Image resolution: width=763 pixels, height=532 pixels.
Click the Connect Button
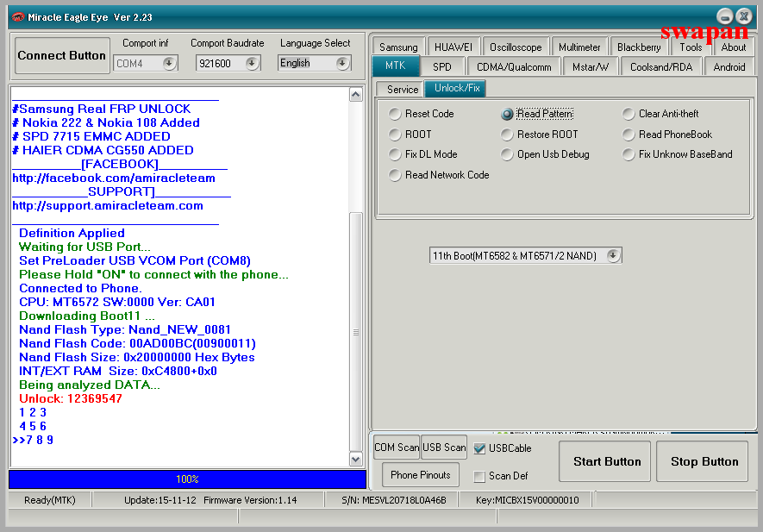(62, 55)
